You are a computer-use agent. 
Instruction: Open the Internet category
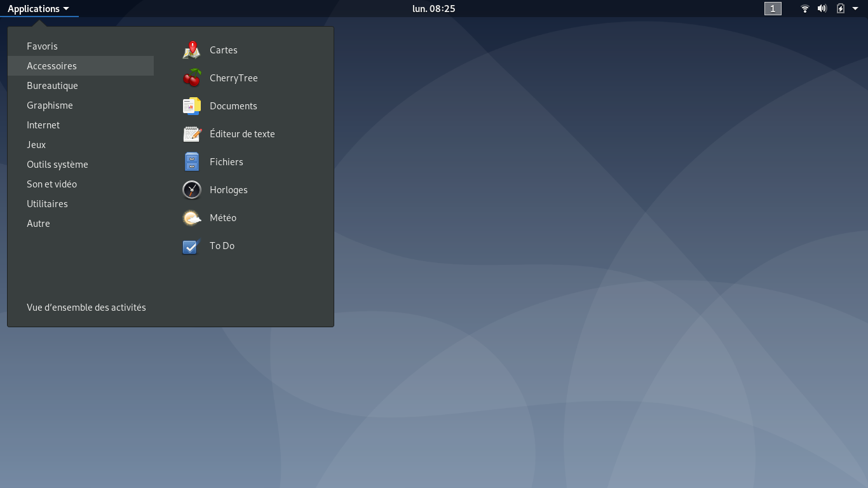pyautogui.click(x=81, y=125)
